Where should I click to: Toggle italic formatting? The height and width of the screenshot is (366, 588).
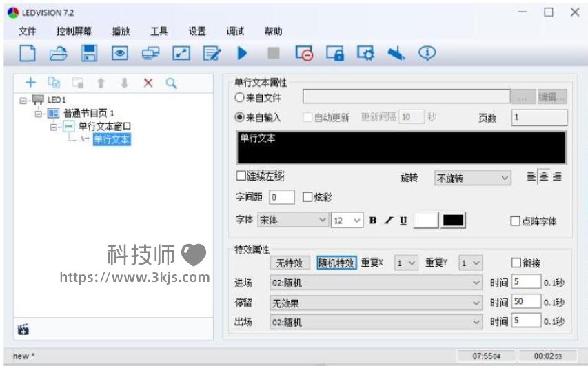389,221
